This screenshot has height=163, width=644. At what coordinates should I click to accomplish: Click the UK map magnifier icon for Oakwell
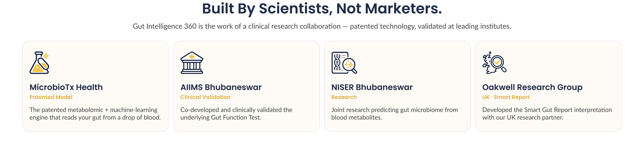[494, 63]
